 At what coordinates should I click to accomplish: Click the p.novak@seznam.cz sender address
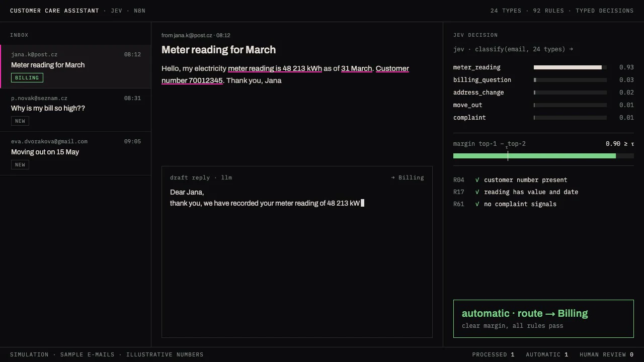(x=39, y=98)
